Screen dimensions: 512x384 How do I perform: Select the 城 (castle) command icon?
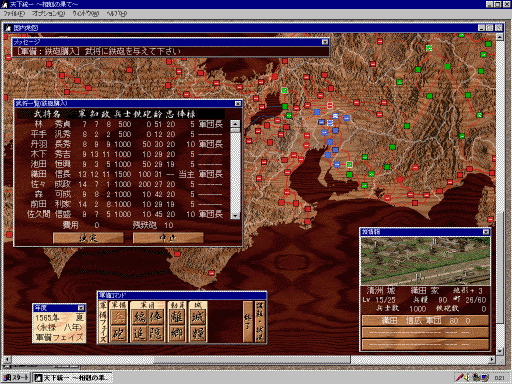[198, 317]
